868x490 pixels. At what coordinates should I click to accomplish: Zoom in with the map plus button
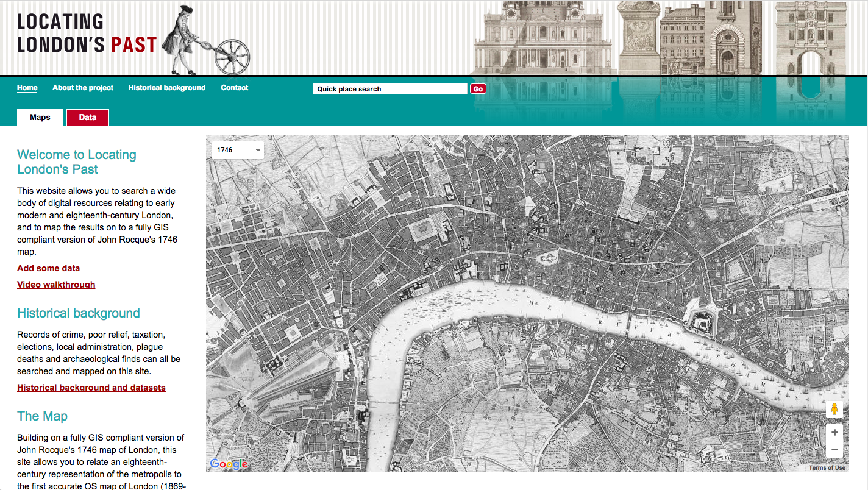(x=834, y=432)
